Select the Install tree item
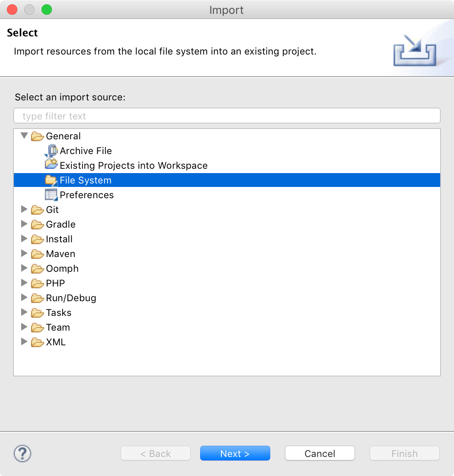Image resolution: width=454 pixels, height=476 pixels. click(59, 239)
